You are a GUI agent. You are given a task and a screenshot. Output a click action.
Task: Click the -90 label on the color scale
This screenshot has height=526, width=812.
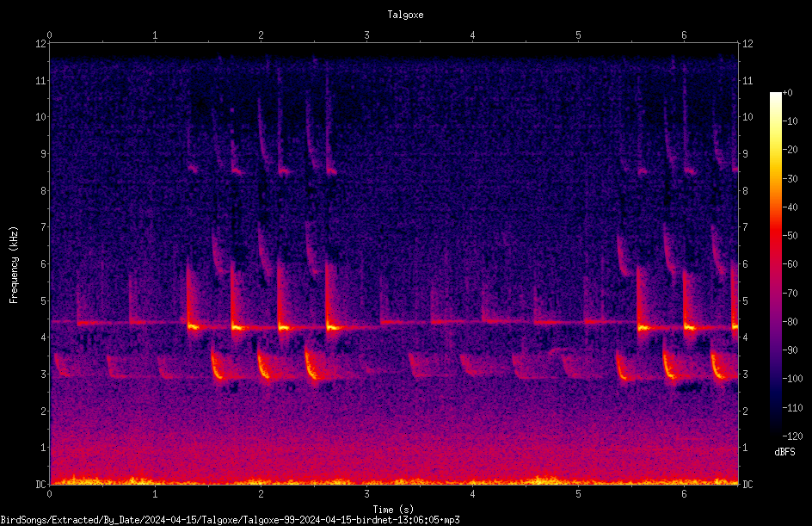(x=790, y=350)
